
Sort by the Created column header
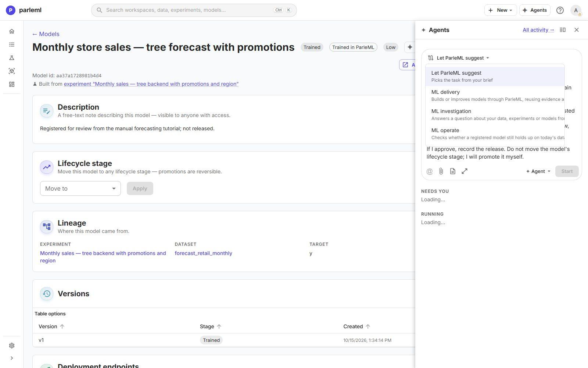pyautogui.click(x=357, y=326)
